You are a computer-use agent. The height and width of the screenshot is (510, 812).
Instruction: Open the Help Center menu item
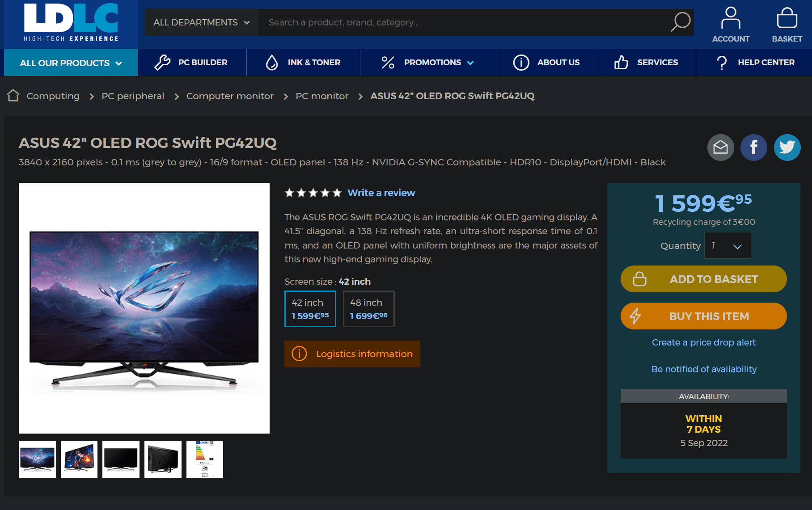[754, 63]
